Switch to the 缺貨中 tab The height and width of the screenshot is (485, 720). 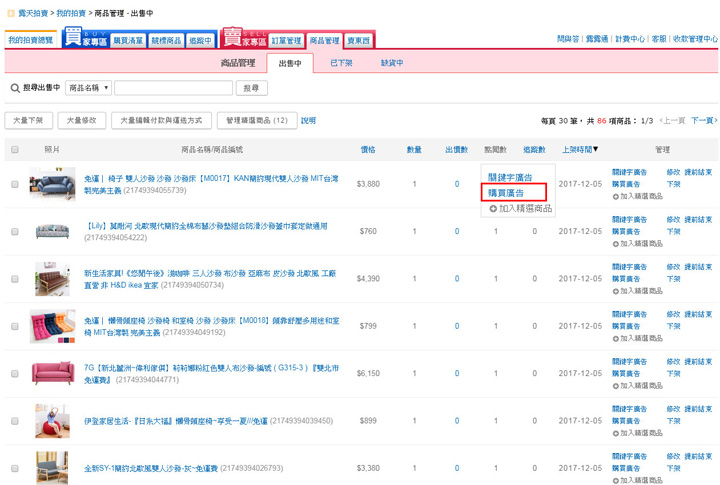tap(392, 63)
